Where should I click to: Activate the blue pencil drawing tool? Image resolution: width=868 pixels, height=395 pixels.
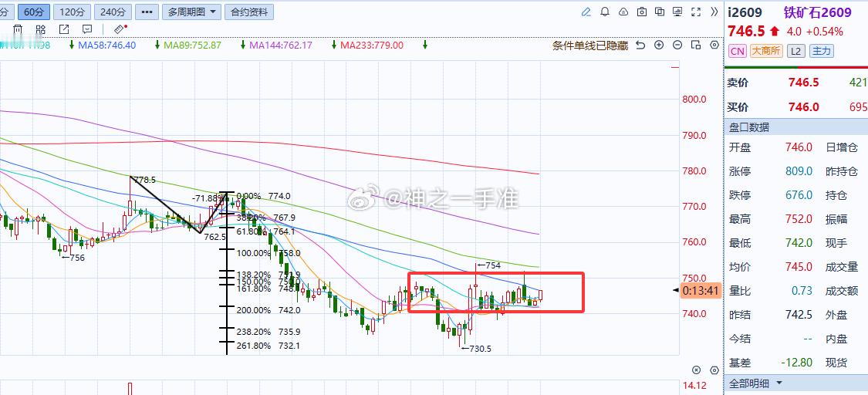click(586, 12)
